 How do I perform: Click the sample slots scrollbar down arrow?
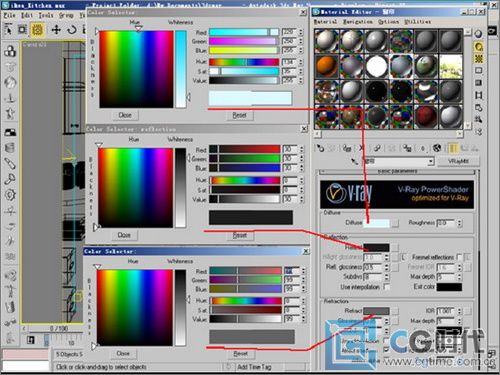(x=468, y=126)
